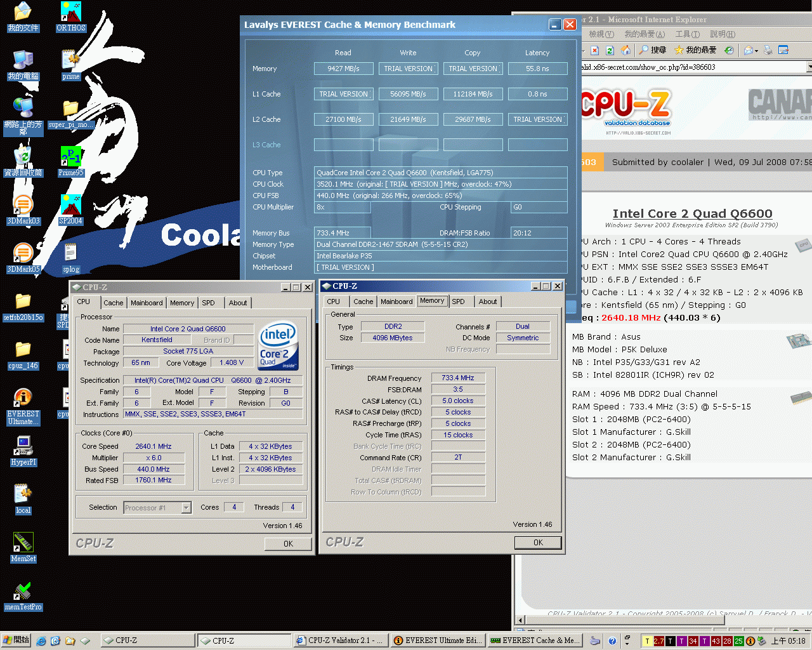Click the Memory Read cell "9427 MB/s"
The width and height of the screenshot is (812, 650).
(343, 69)
